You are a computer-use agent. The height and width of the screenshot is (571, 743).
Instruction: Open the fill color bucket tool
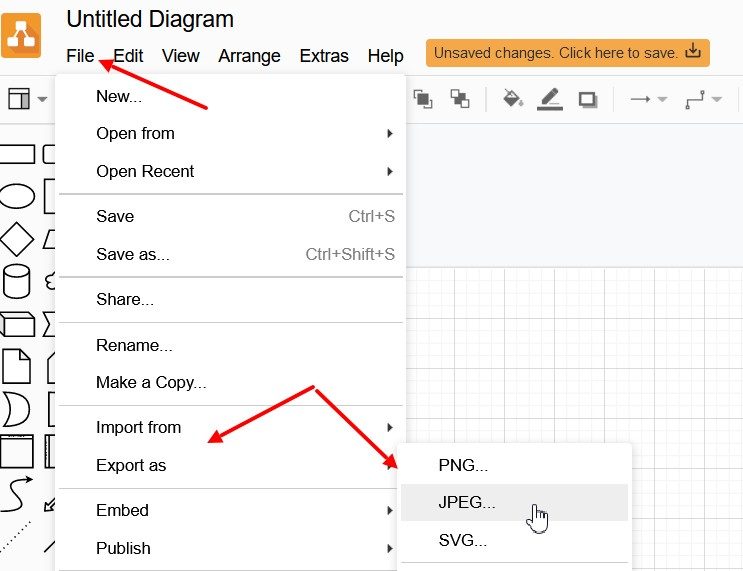click(x=513, y=98)
